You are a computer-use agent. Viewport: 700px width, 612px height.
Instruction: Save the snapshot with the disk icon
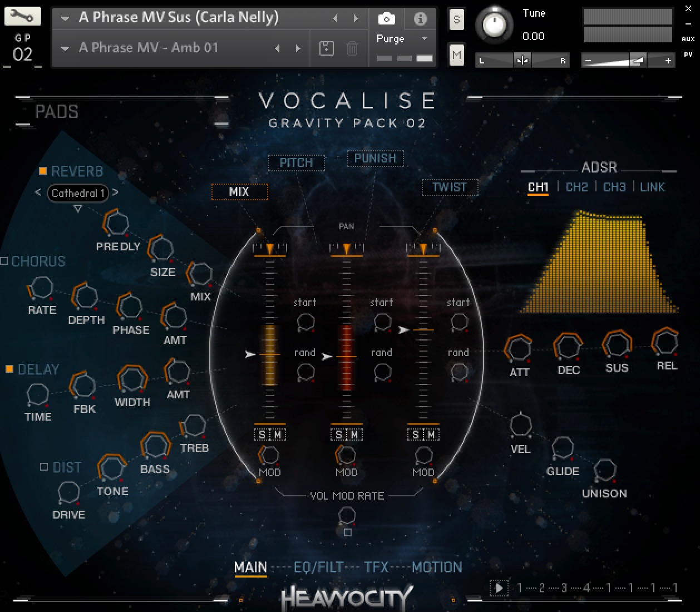[x=327, y=48]
